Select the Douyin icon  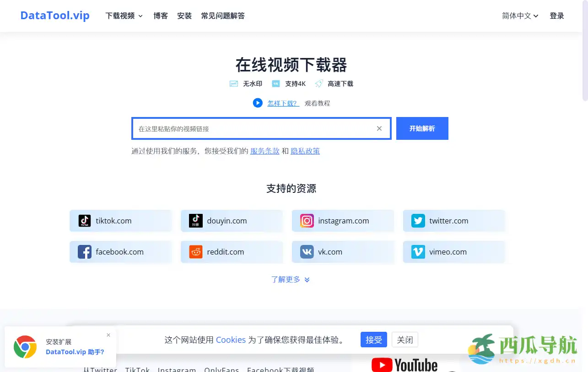[x=196, y=221]
